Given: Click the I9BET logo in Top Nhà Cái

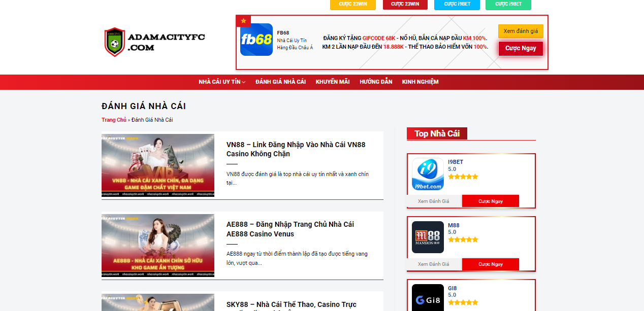Looking at the screenshot, I should [x=428, y=174].
